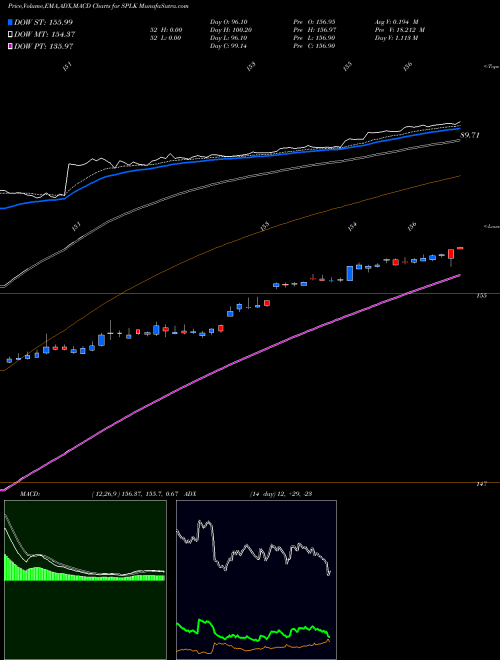The image size is (500, 660).
Task: Click the 'Pre C: 156.90' value
Action: point(316,46)
